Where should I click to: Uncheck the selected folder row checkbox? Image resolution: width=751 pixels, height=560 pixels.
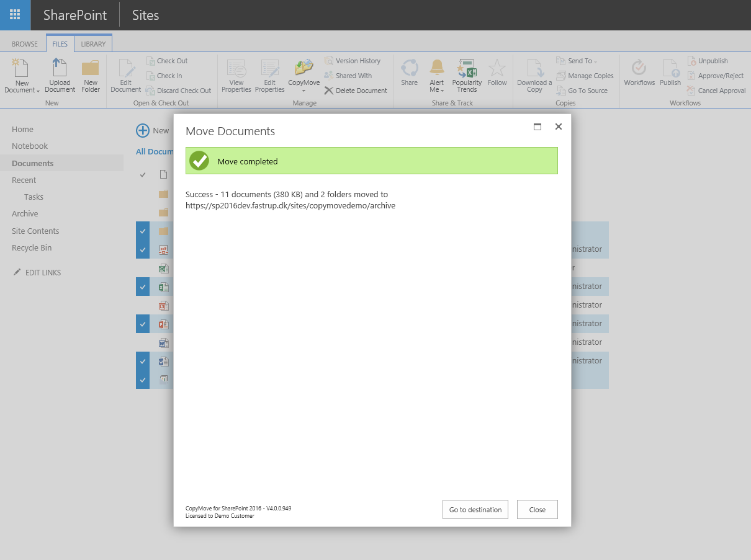click(143, 231)
